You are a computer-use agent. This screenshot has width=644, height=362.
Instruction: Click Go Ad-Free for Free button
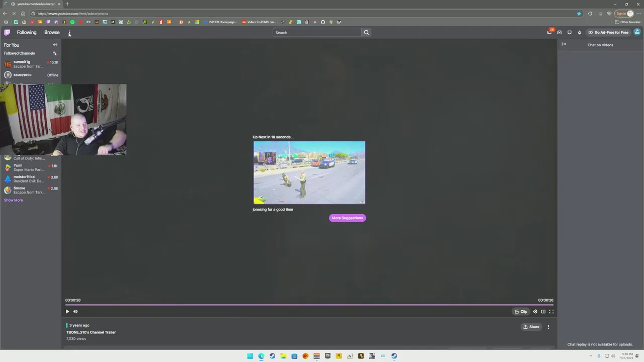point(608,32)
